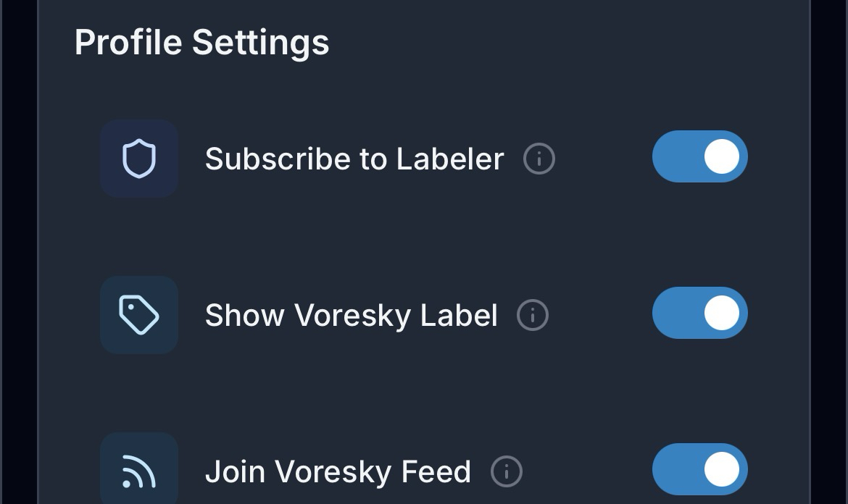The height and width of the screenshot is (504, 848).
Task: Click the RSS feed icon
Action: click(x=138, y=471)
